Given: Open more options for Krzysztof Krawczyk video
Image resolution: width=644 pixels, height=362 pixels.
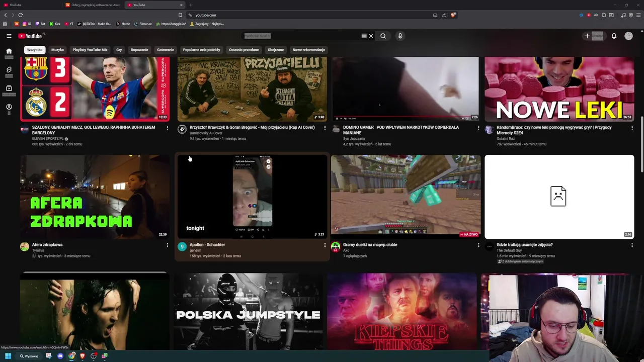Looking at the screenshot, I should pos(325,128).
